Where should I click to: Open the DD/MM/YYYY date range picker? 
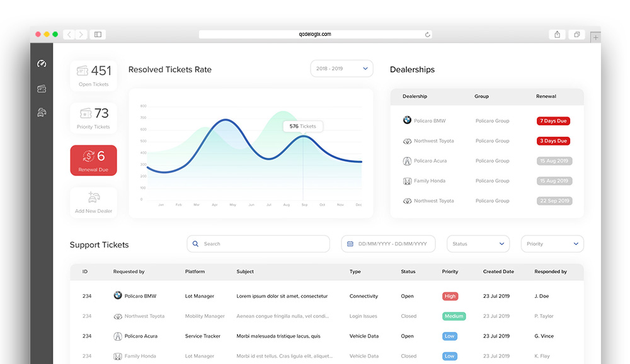tap(388, 244)
